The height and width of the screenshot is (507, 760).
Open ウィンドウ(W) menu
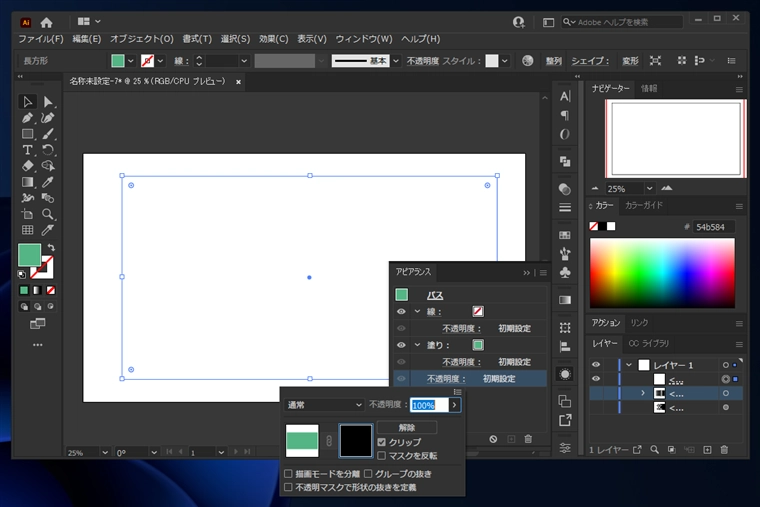point(364,39)
